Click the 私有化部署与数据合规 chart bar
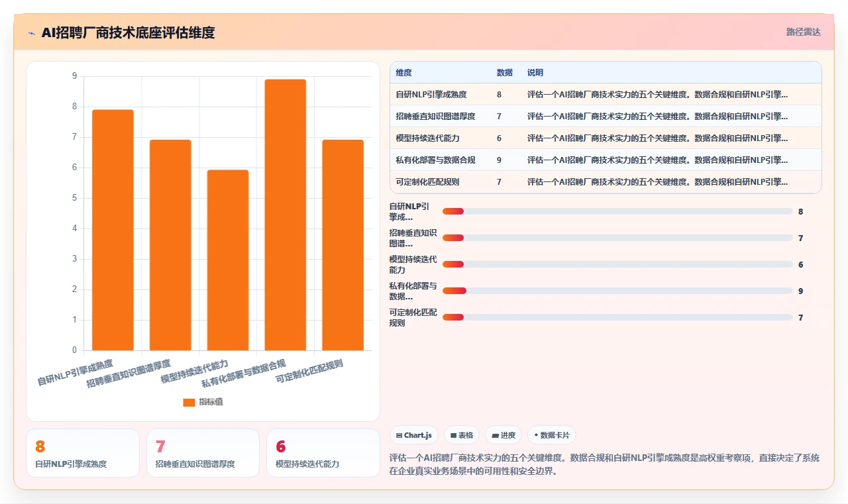Viewport: 848px width, 504px height. pyautogui.click(x=286, y=215)
